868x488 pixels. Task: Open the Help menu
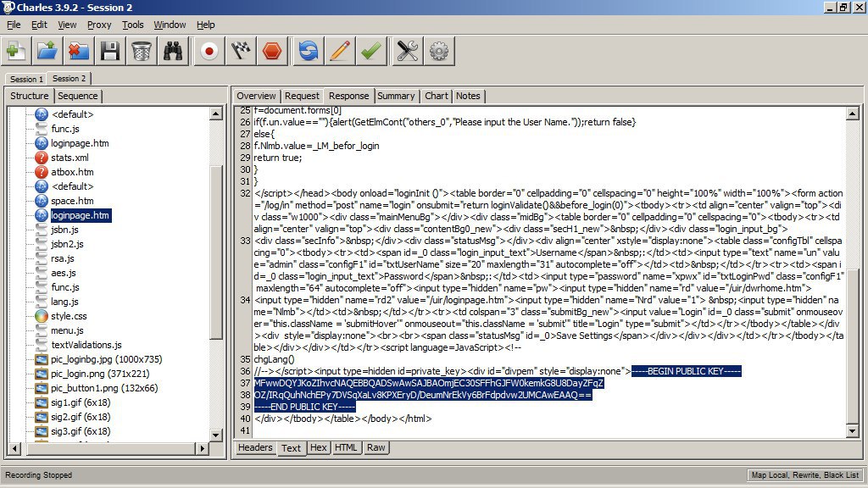point(205,25)
